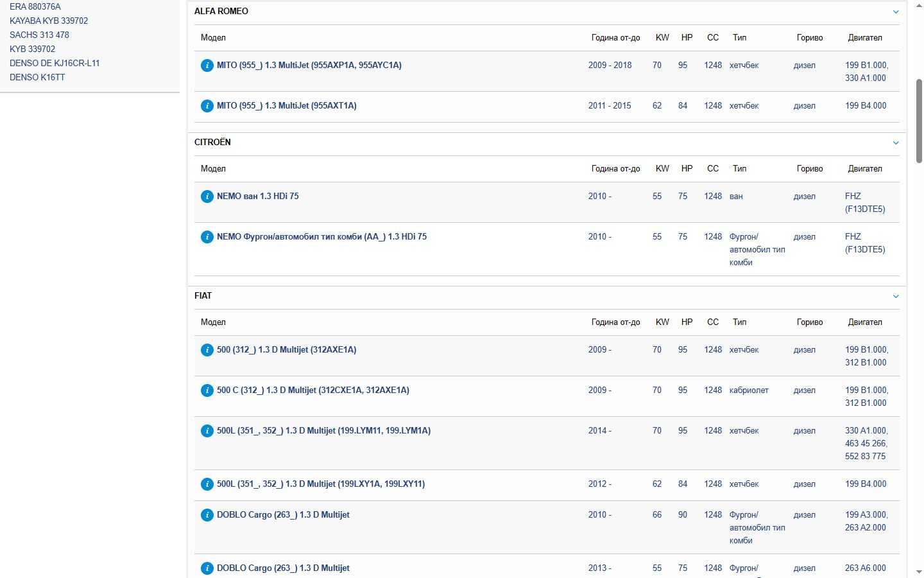924x578 pixels.
Task: View info for 500L 199.LYM11 row
Action: point(207,431)
